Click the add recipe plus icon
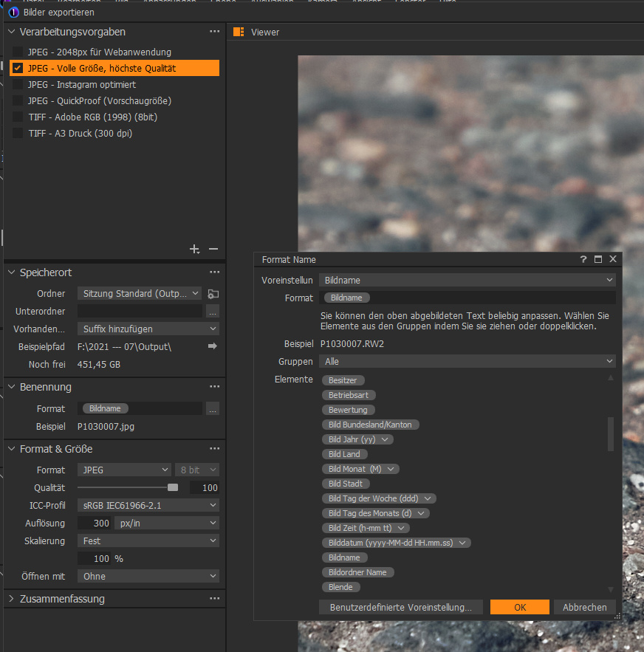 (x=194, y=250)
